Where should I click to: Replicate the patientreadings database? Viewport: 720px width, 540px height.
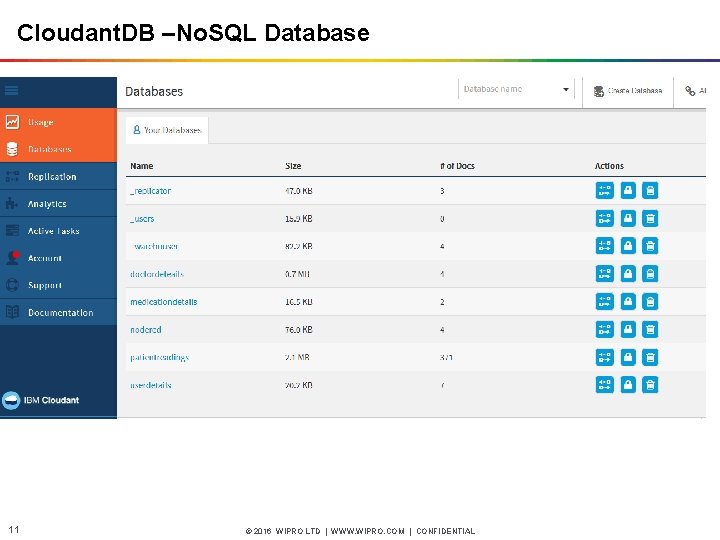[604, 357]
